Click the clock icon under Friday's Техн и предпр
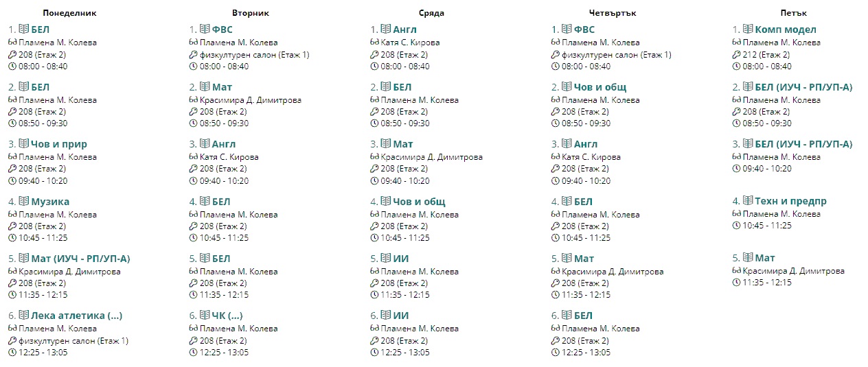The height and width of the screenshot is (367, 868). (736, 226)
